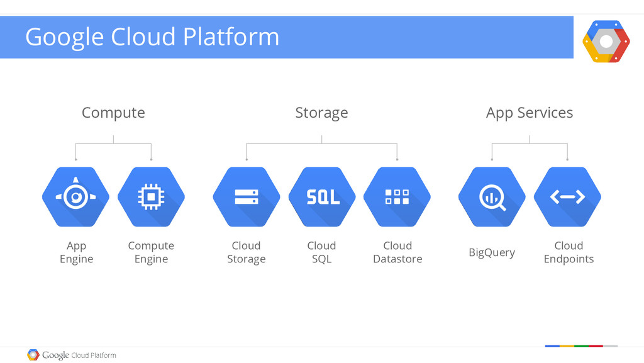Viewport: 644px width, 363px height.
Task: Click the App Engine hexagon icon
Action: point(75,197)
